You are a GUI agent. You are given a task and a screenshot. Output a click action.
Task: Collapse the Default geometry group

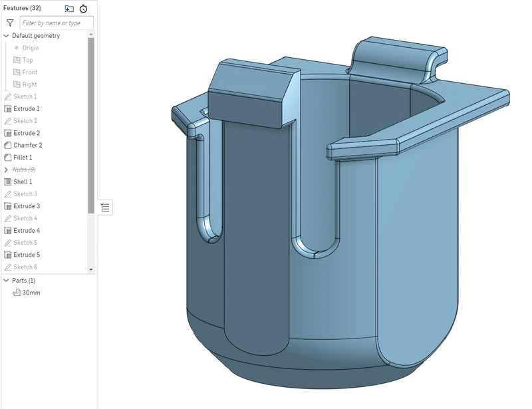click(x=6, y=36)
